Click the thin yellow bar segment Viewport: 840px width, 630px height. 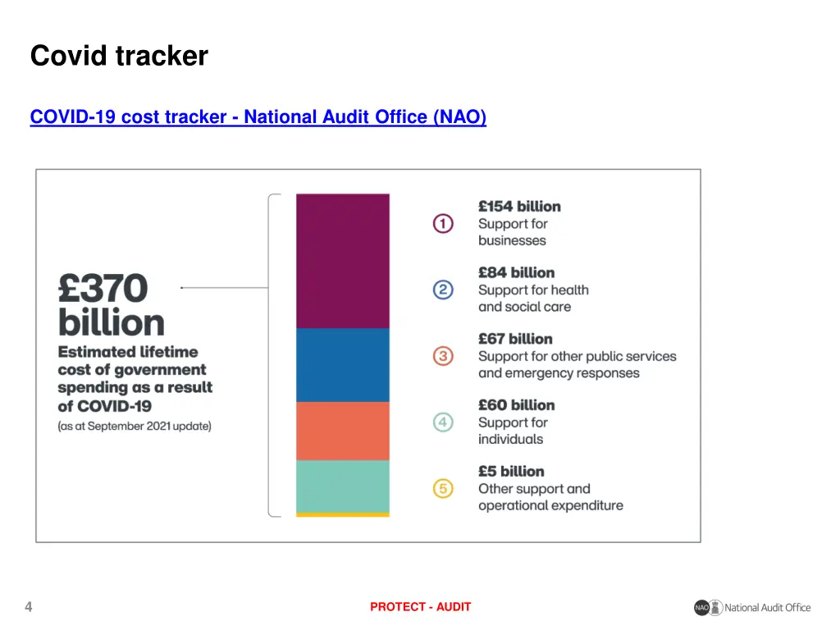pos(342,514)
